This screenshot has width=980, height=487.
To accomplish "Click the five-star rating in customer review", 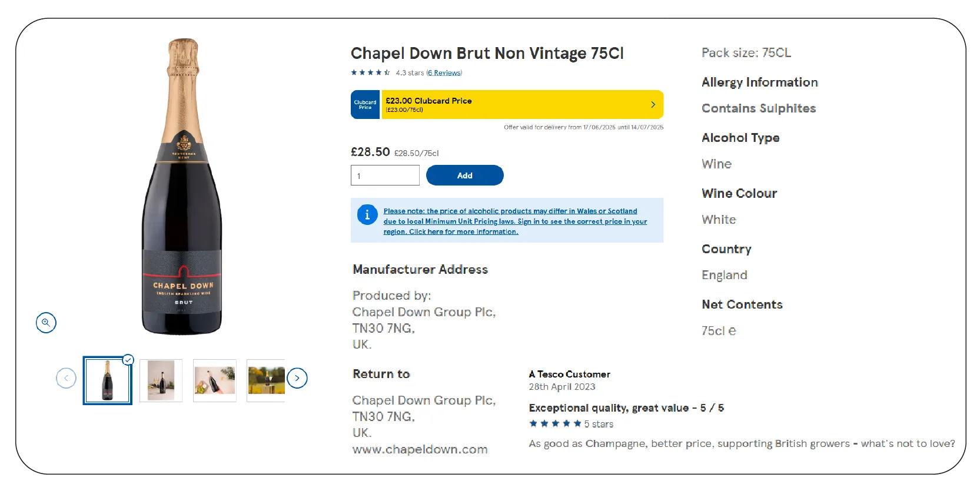I will 555,424.
